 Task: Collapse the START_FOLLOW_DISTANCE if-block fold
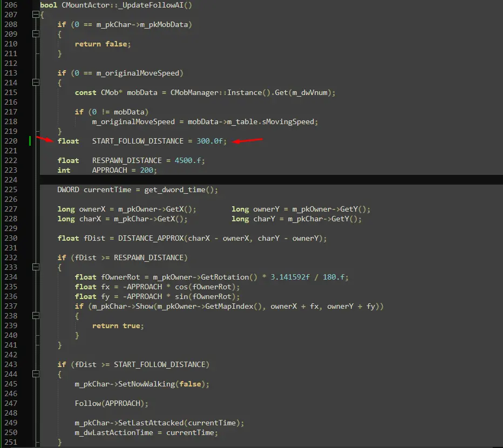(35, 374)
